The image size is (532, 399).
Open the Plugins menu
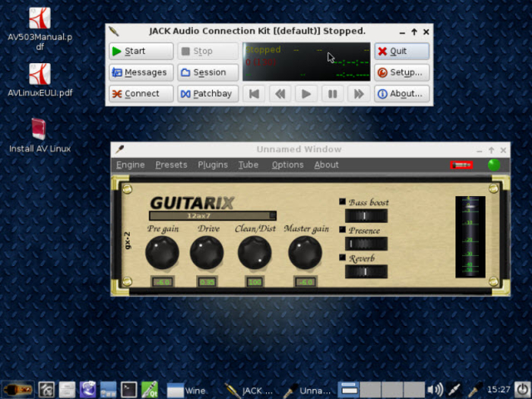(213, 165)
